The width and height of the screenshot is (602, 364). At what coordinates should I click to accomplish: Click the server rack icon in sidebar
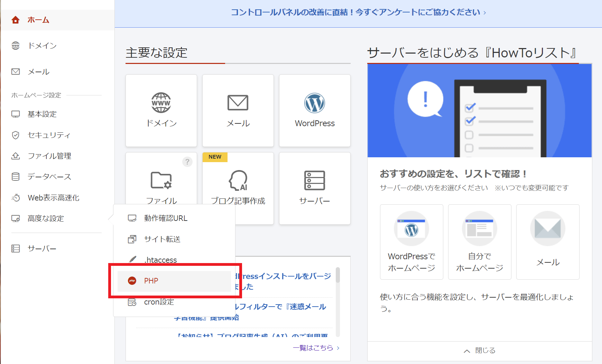coord(16,249)
